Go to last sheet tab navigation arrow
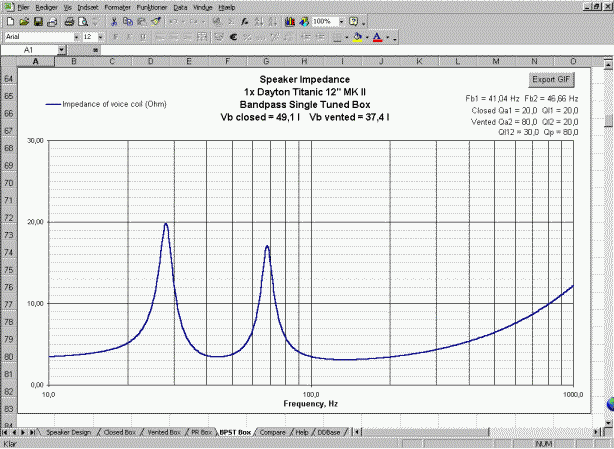614x449 pixels. tap(33, 432)
